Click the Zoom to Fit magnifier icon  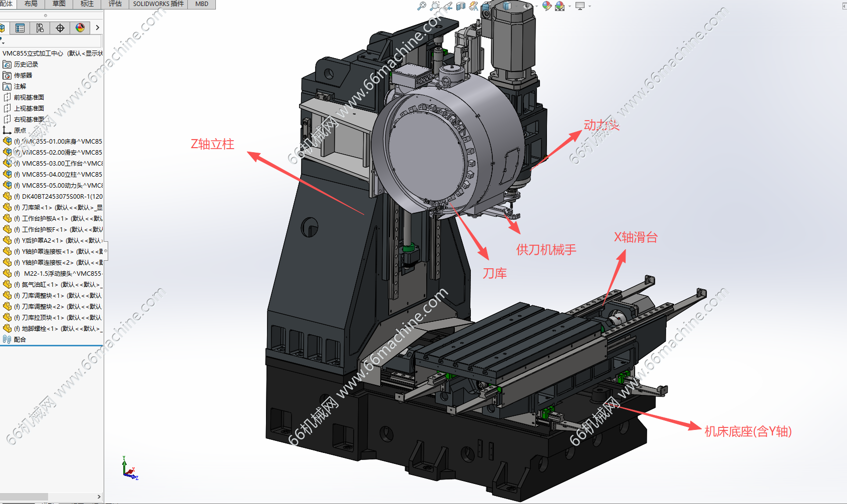pyautogui.click(x=422, y=6)
